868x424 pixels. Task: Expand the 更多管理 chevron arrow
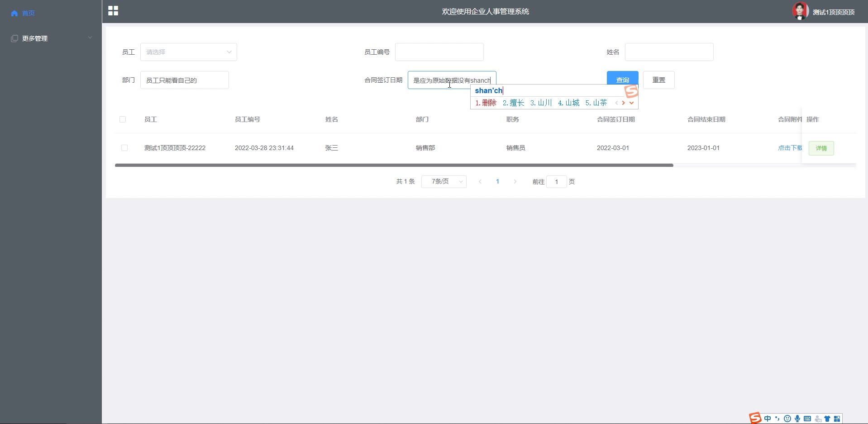click(90, 38)
